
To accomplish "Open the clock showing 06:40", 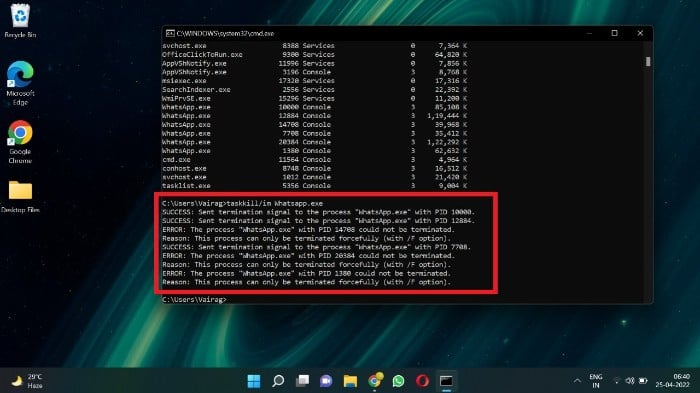I will click(672, 381).
